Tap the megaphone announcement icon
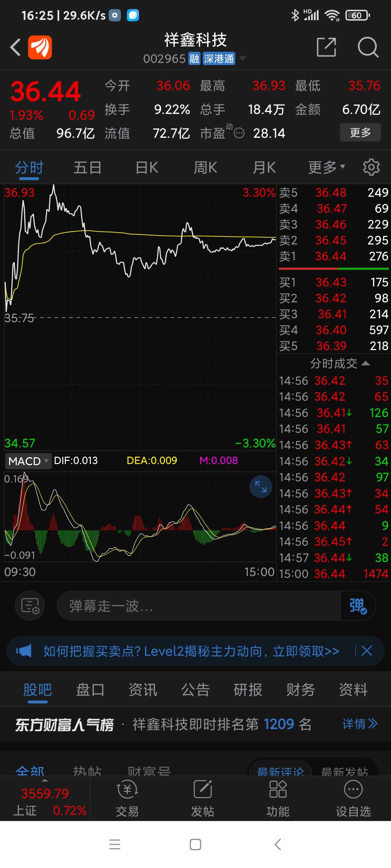Viewport: 391px width, 868px height. point(24,651)
